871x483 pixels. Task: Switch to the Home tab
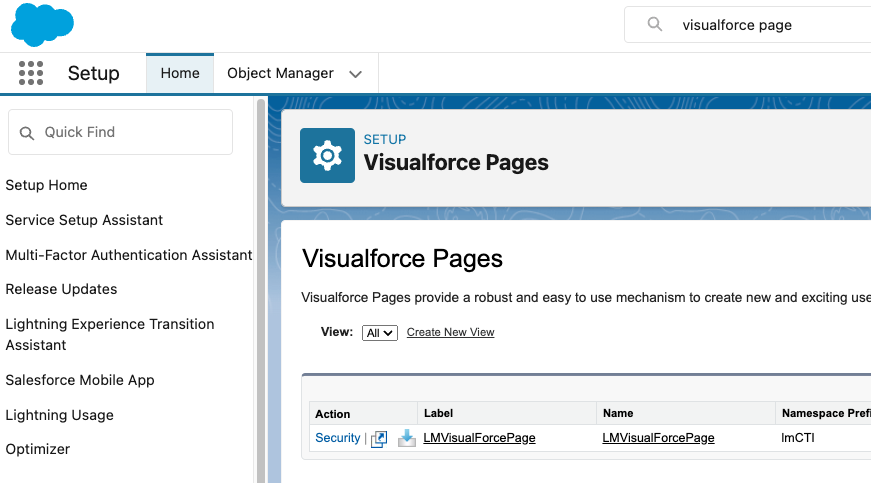[x=180, y=73]
